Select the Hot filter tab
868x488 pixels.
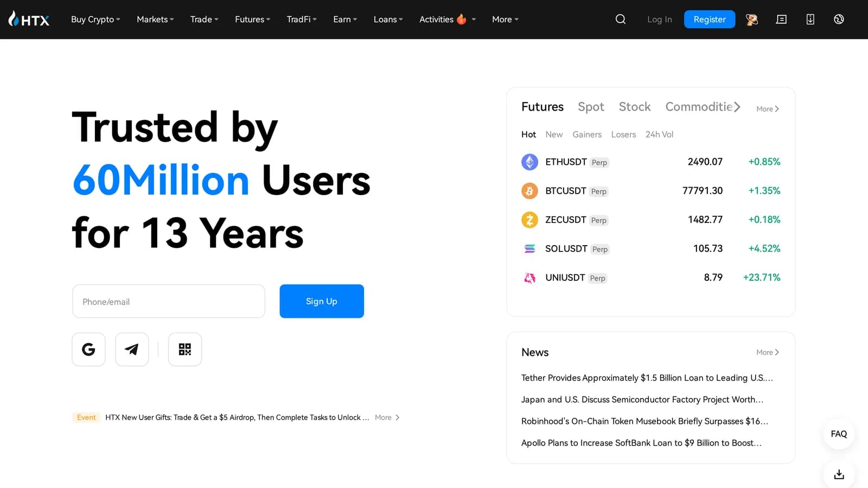(x=528, y=134)
